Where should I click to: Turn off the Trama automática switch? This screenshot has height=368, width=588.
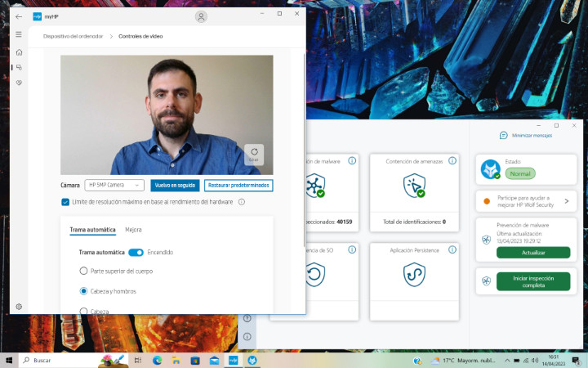point(136,253)
